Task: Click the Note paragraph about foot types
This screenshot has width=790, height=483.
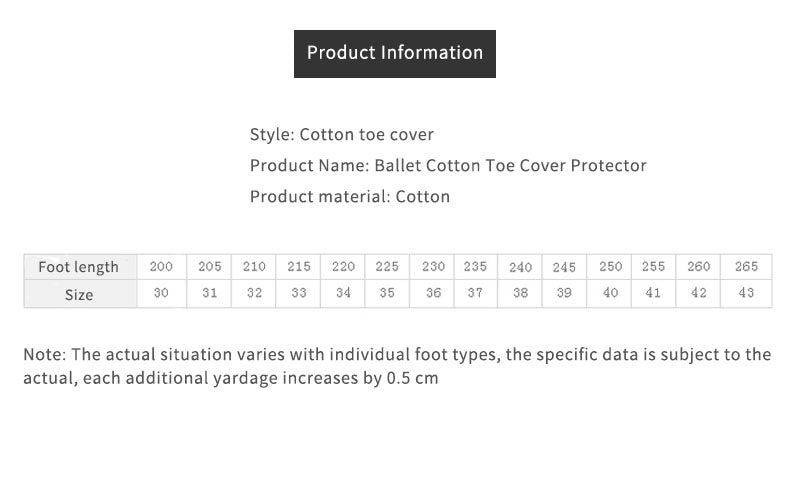Action: 397,366
